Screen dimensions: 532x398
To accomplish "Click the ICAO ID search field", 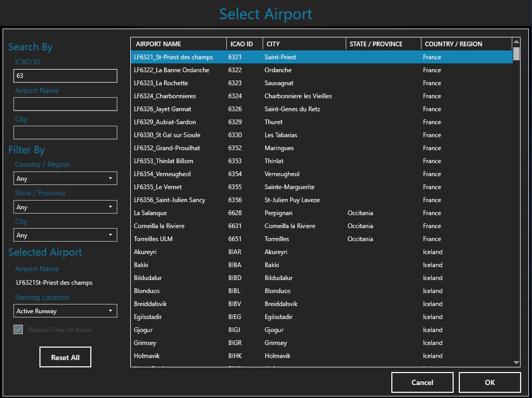I will [x=65, y=76].
